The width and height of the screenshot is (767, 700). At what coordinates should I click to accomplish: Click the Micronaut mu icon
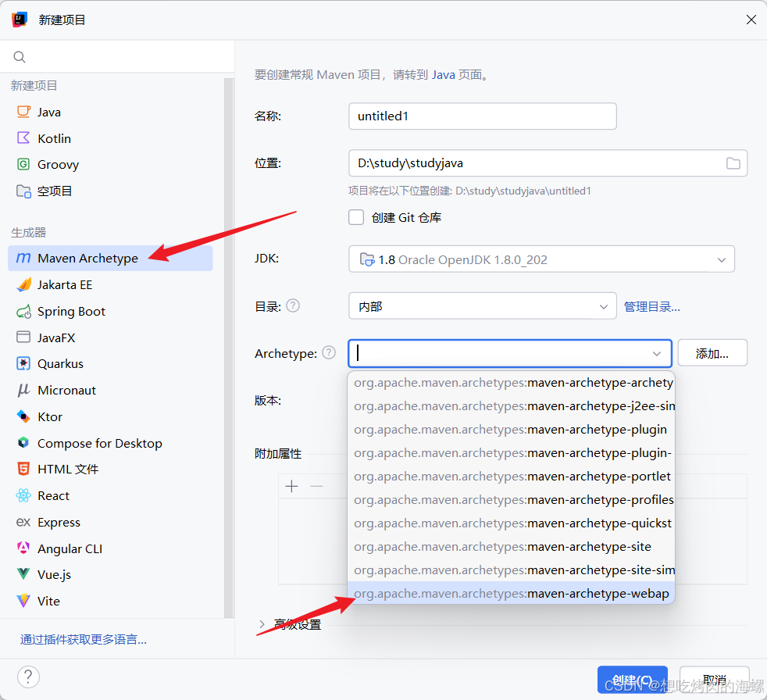[x=23, y=390]
